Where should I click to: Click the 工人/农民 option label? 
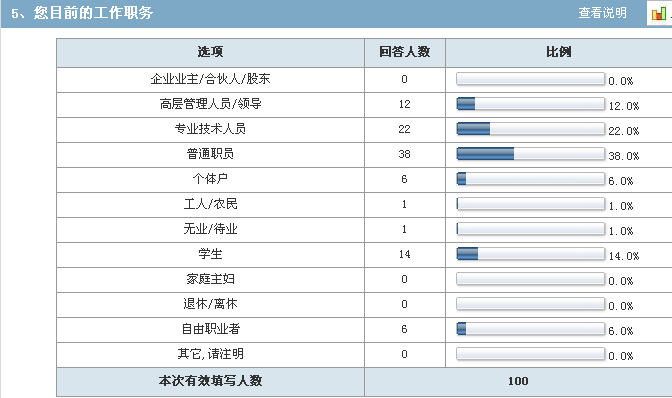pyautogui.click(x=210, y=204)
